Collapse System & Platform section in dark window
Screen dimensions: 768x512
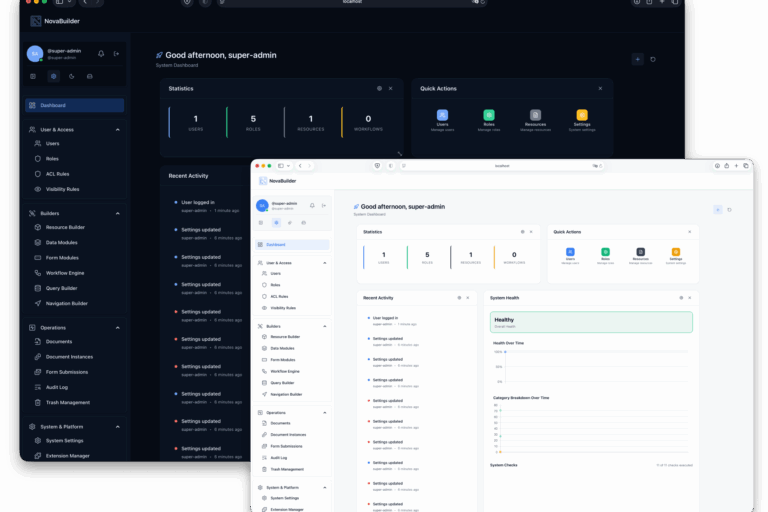pos(118,427)
